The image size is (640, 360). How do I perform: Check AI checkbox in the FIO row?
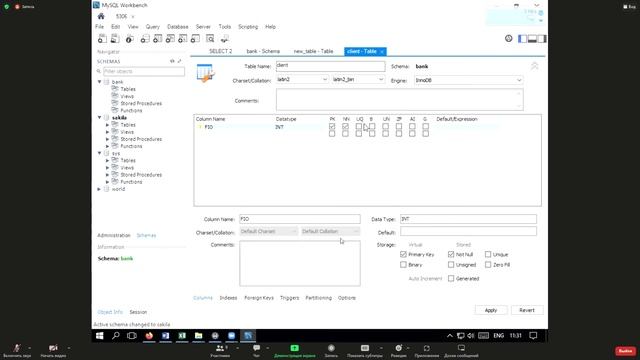412,127
